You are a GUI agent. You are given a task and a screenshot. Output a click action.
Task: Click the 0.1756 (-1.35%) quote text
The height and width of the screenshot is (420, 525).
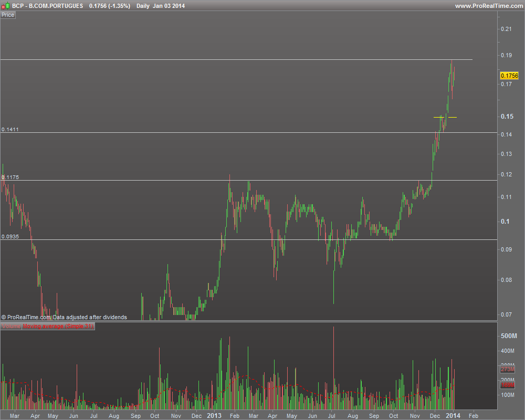pyautogui.click(x=110, y=6)
